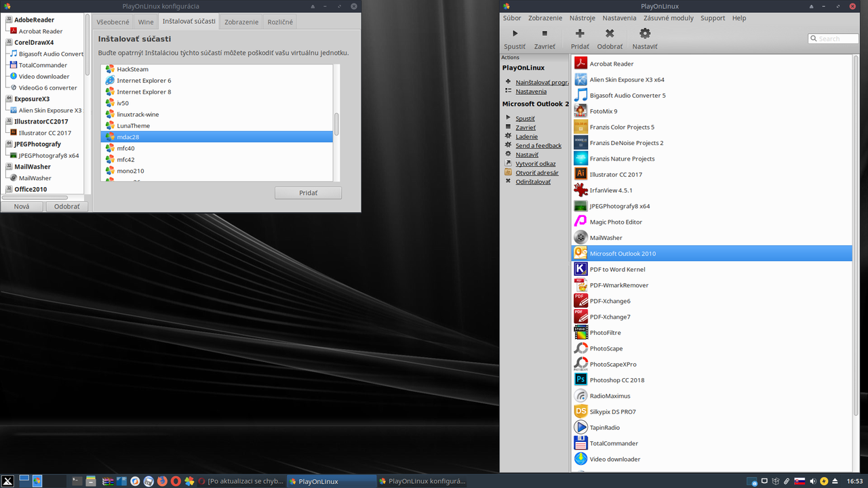This screenshot has width=868, height=488.
Task: Select the Silkypix DS PRO7 icon
Action: [x=580, y=411]
